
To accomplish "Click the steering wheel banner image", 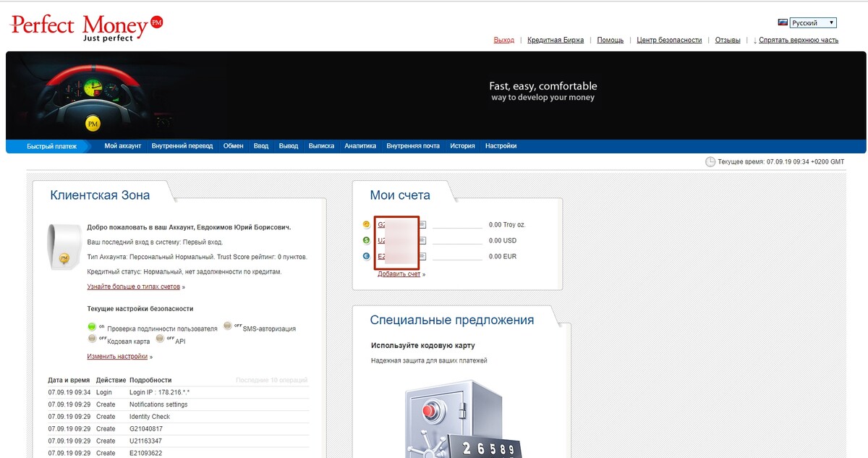I will tap(93, 96).
